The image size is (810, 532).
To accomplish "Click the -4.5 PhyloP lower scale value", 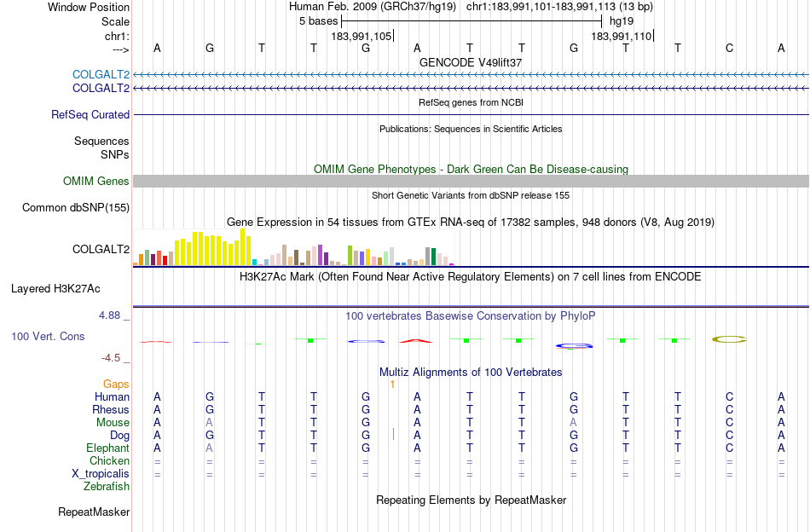I will 111,358.
